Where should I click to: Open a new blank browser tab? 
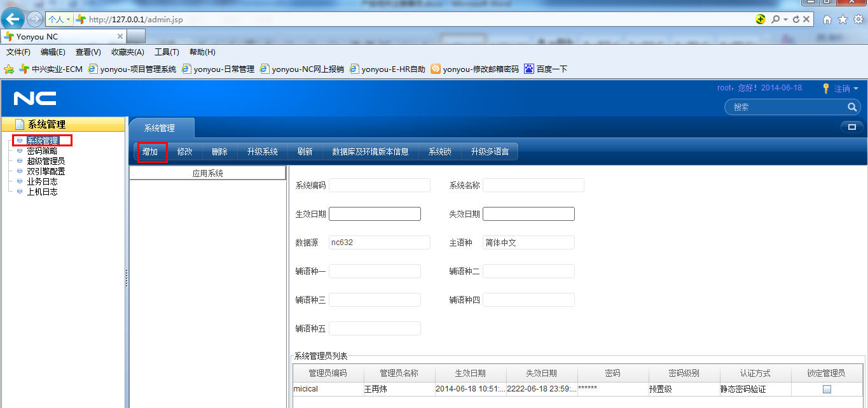coord(136,36)
